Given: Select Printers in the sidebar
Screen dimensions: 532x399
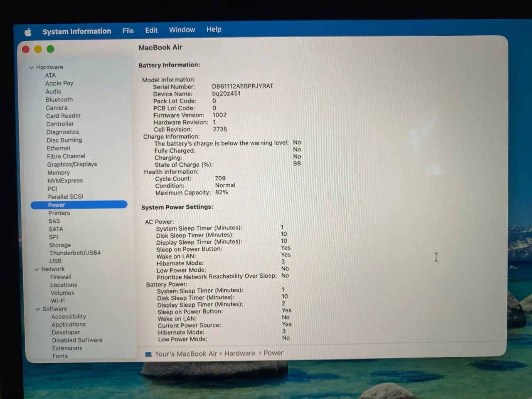Looking at the screenshot, I should click(x=59, y=213).
